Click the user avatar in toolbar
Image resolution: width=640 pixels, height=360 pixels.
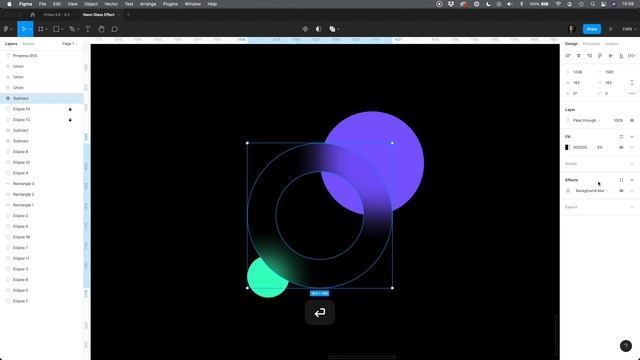pos(572,29)
